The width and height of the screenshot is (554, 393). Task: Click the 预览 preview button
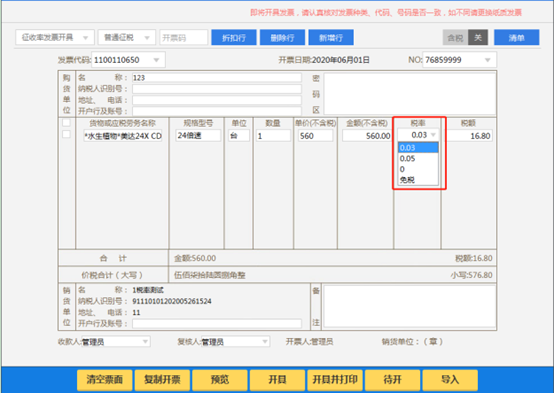pyautogui.click(x=220, y=380)
